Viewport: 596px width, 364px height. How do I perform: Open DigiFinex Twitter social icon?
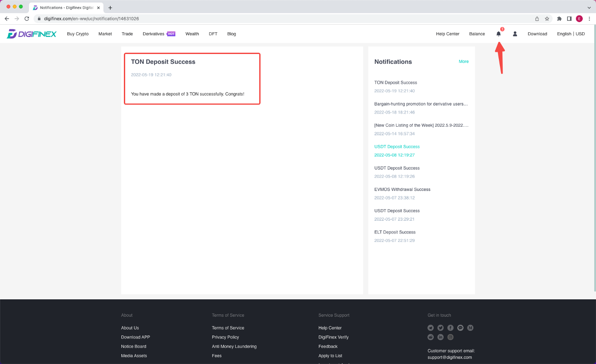point(441,328)
